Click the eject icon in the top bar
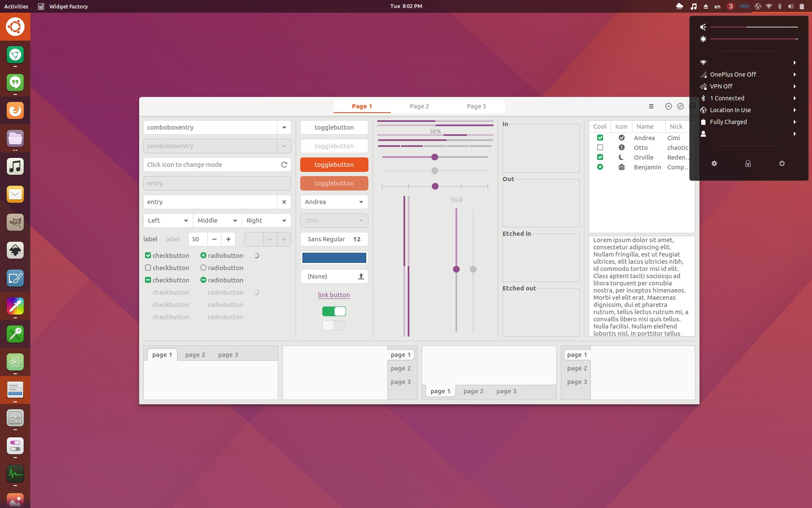The width and height of the screenshot is (812, 508). [705, 6]
